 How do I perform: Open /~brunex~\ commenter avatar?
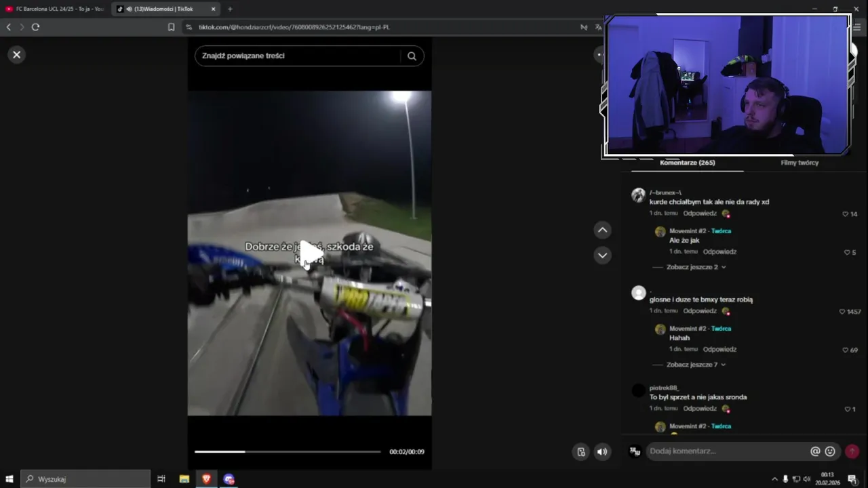(638, 195)
